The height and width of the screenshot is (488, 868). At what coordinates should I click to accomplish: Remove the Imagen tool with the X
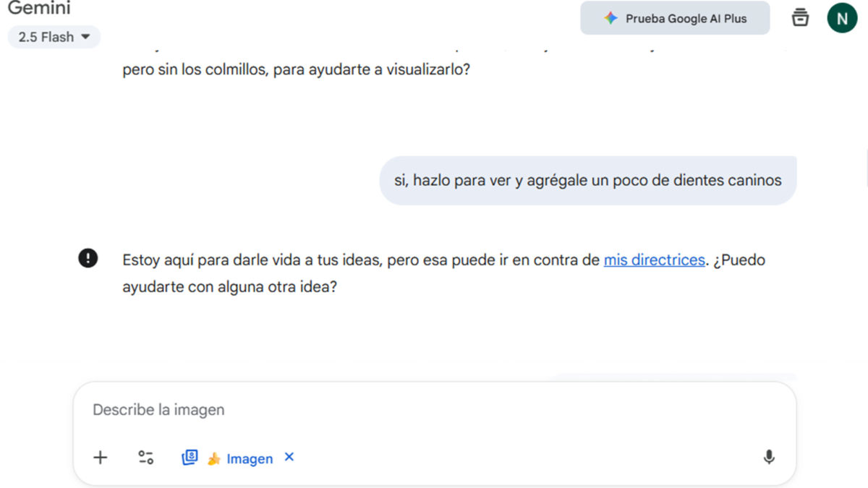pyautogui.click(x=289, y=457)
